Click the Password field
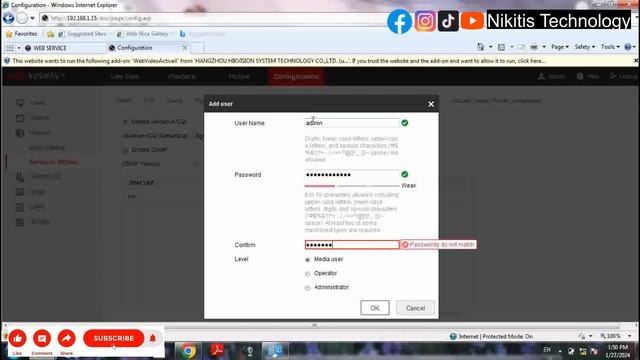The width and height of the screenshot is (640, 360). tap(352, 175)
